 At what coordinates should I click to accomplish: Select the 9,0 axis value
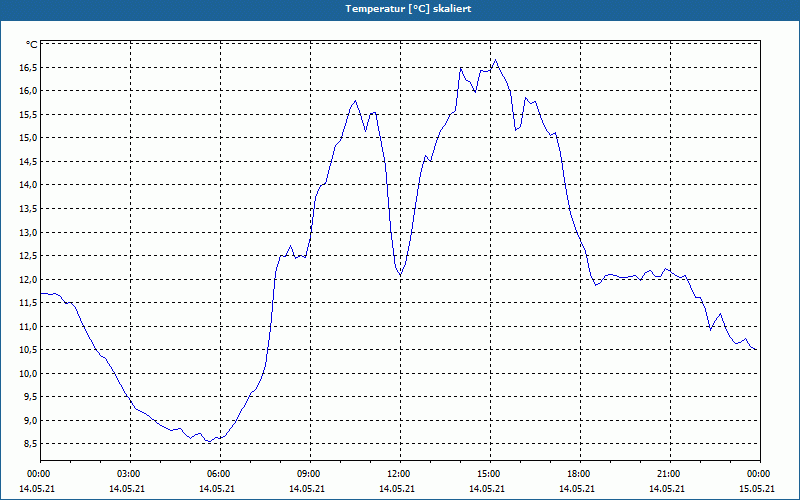pos(30,420)
